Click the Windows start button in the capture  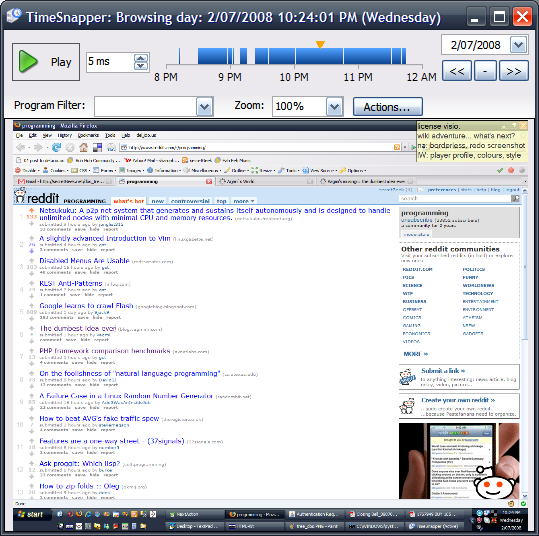[x=31, y=514]
